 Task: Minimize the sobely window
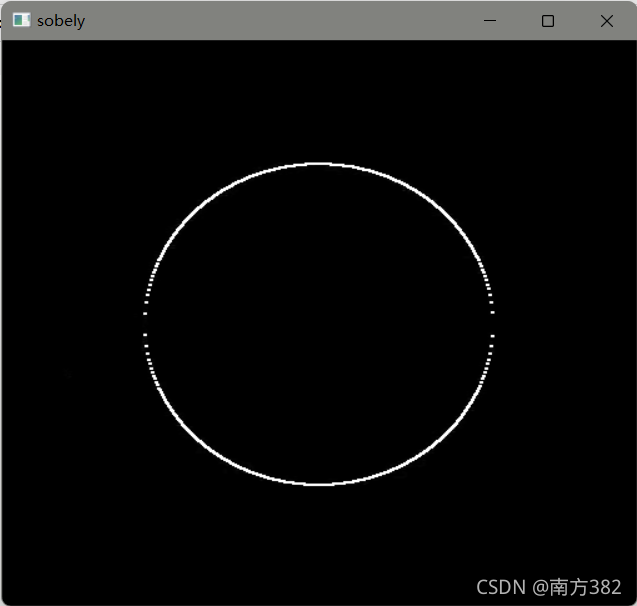coord(490,21)
